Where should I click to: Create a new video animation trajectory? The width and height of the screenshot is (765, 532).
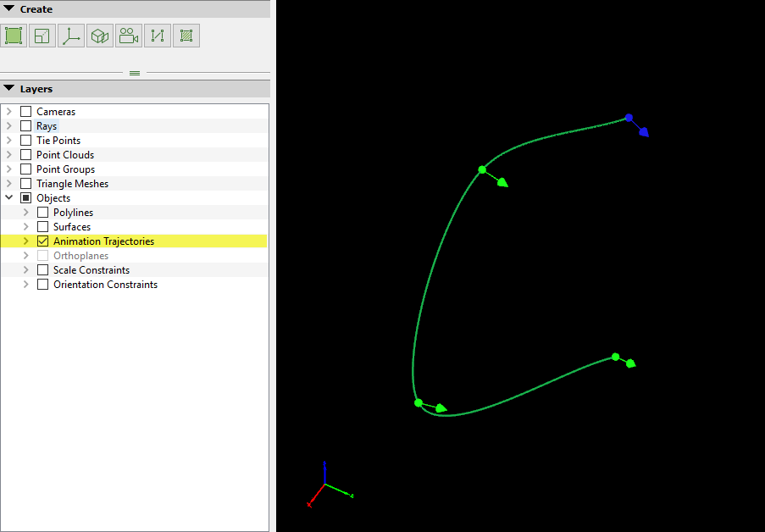129,36
